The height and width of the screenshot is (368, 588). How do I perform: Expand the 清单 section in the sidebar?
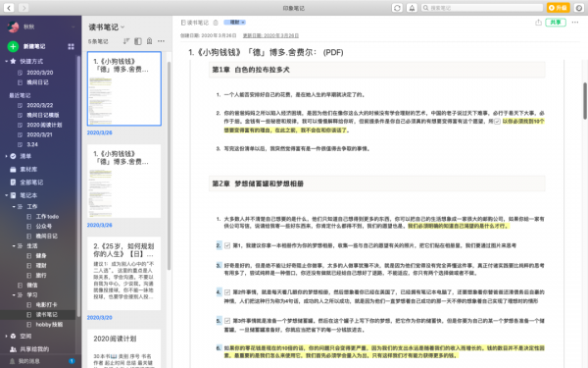(x=7, y=156)
